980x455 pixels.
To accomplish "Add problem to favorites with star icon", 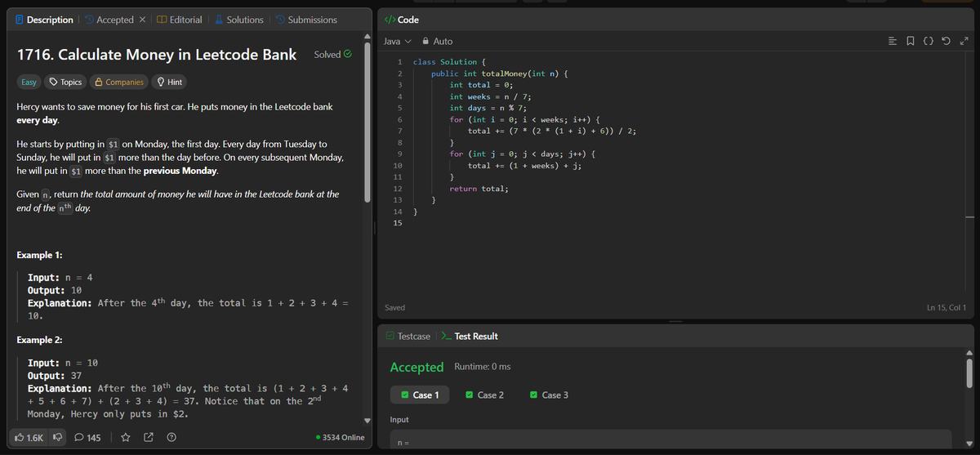I will (126, 438).
